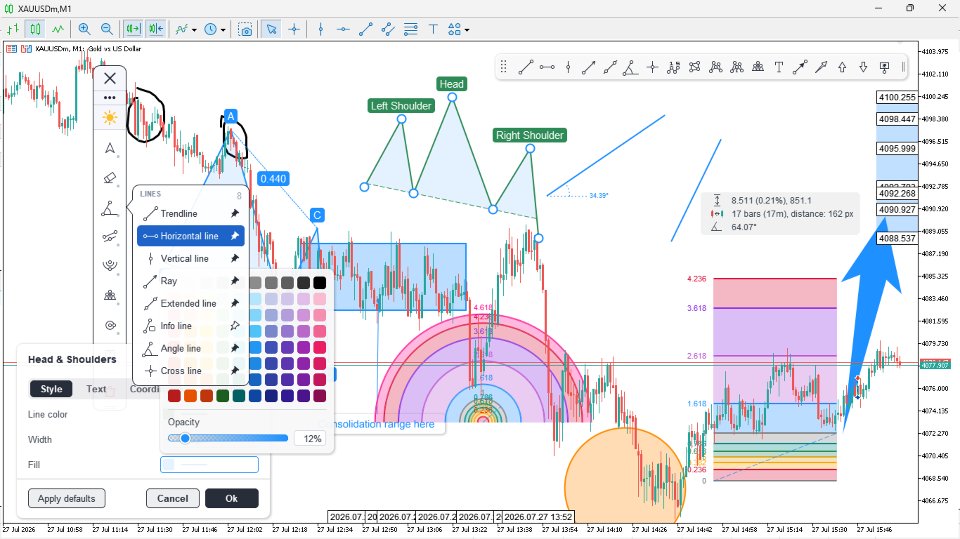Choose Angle line from Lines menu

point(190,349)
